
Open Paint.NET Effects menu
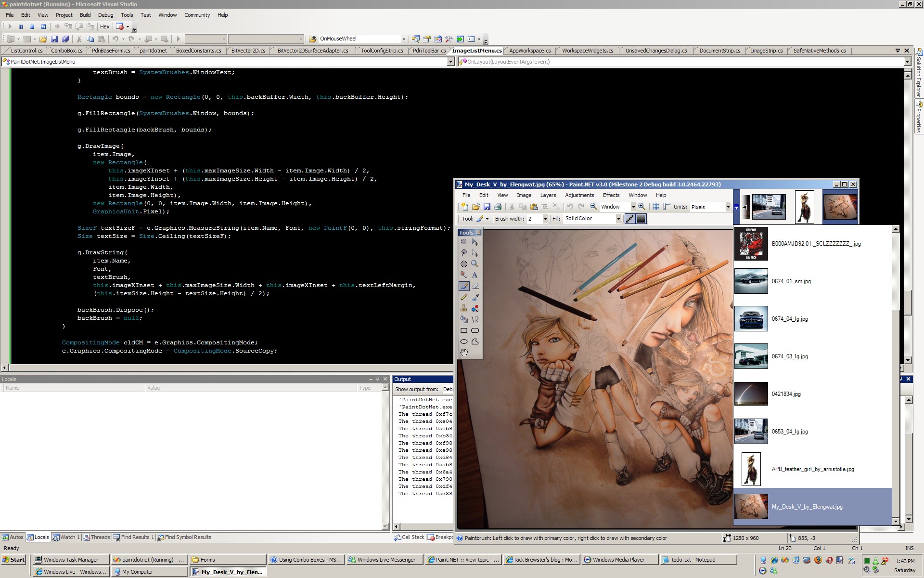pos(611,195)
